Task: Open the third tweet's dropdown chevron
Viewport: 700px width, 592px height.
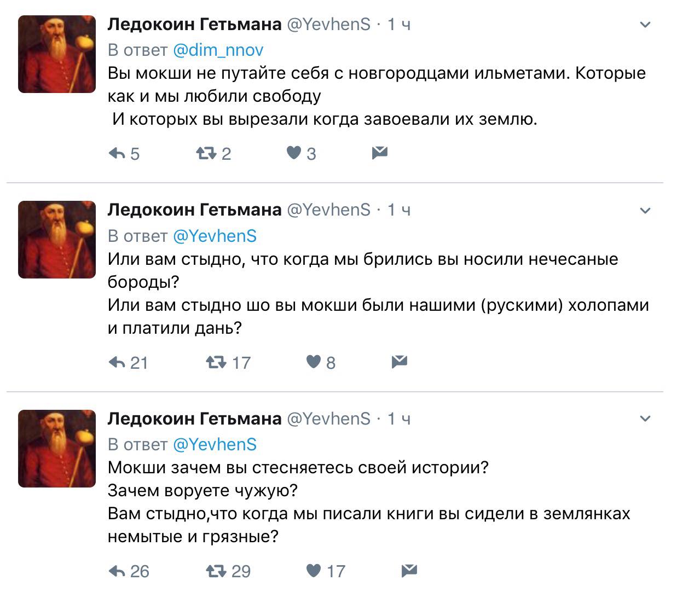Action: point(645,419)
